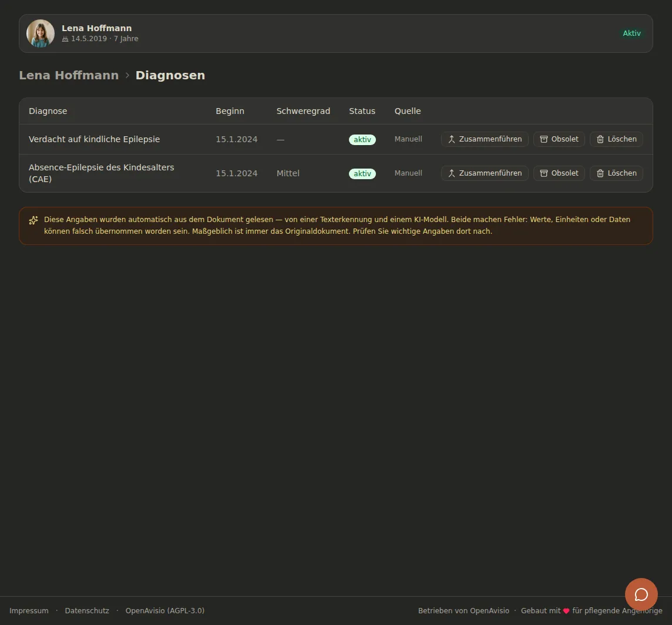
Task: Mark Absence-Epilepsie des Kindesalters as Obsolet
Action: (x=559, y=173)
